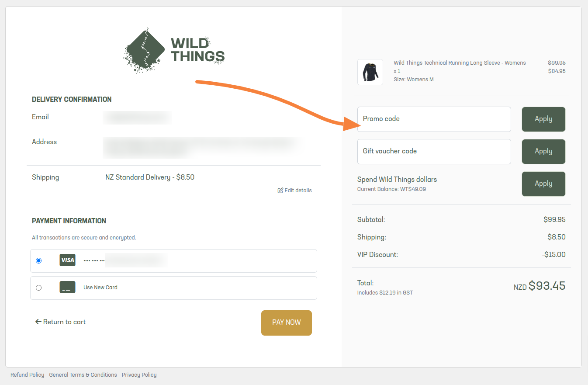Select the saved Visa card radio button
The height and width of the screenshot is (385, 588).
tap(39, 260)
